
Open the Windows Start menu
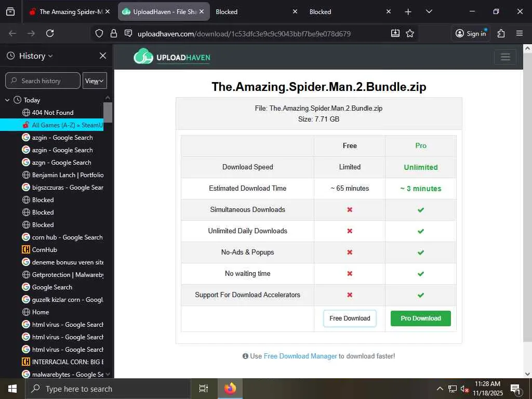12,389
